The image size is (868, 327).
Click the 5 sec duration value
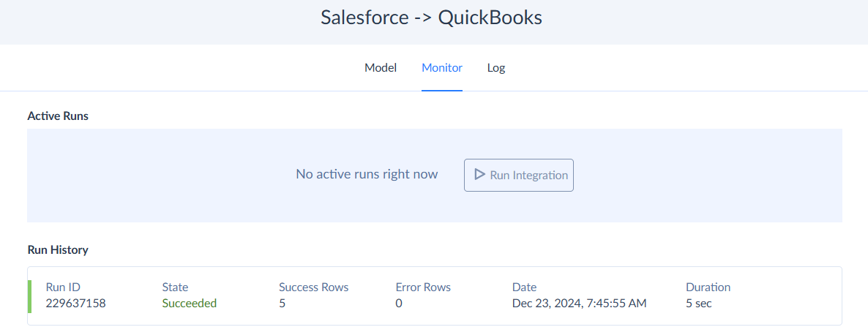699,303
